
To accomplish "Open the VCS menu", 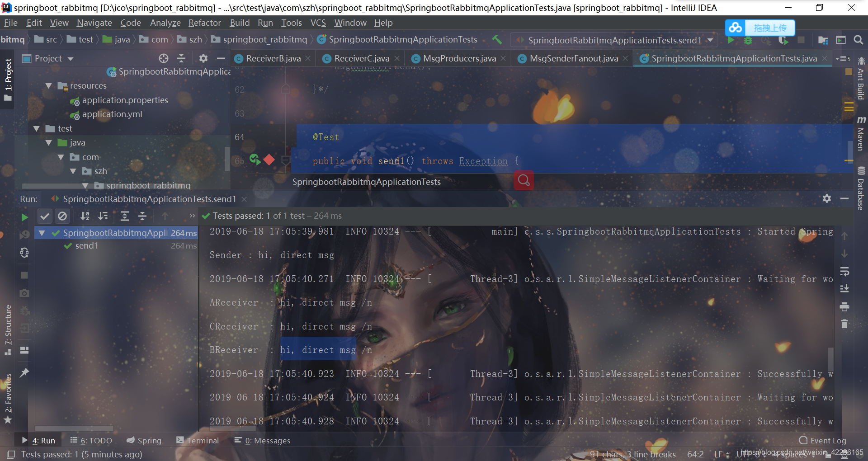I will tap(318, 23).
